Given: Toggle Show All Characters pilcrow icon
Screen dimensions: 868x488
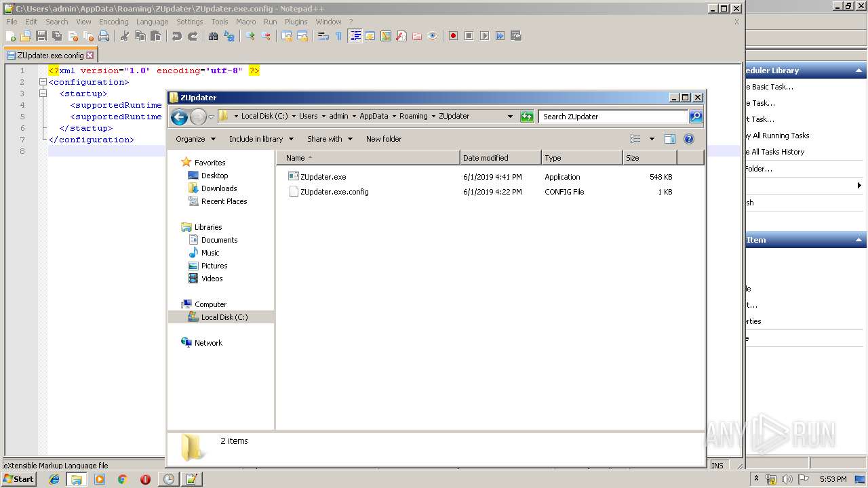Looking at the screenshot, I should click(338, 36).
